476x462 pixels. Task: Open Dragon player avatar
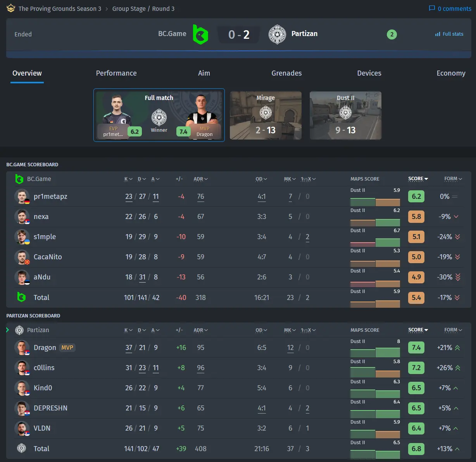tap(22, 348)
